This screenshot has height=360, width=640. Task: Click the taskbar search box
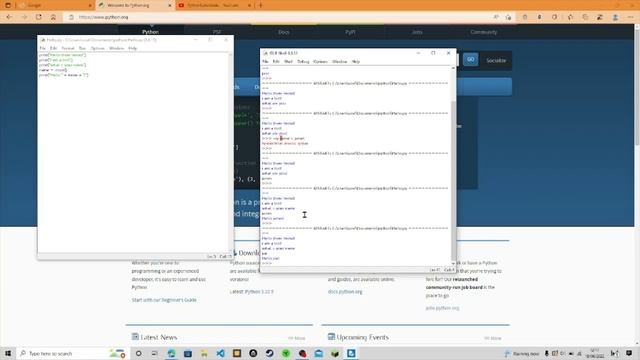pos(73,353)
